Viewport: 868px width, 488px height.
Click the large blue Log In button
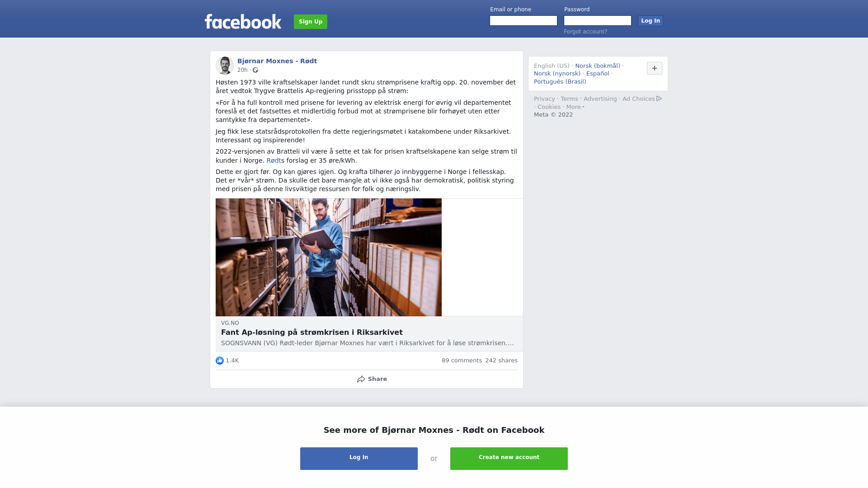359,459
